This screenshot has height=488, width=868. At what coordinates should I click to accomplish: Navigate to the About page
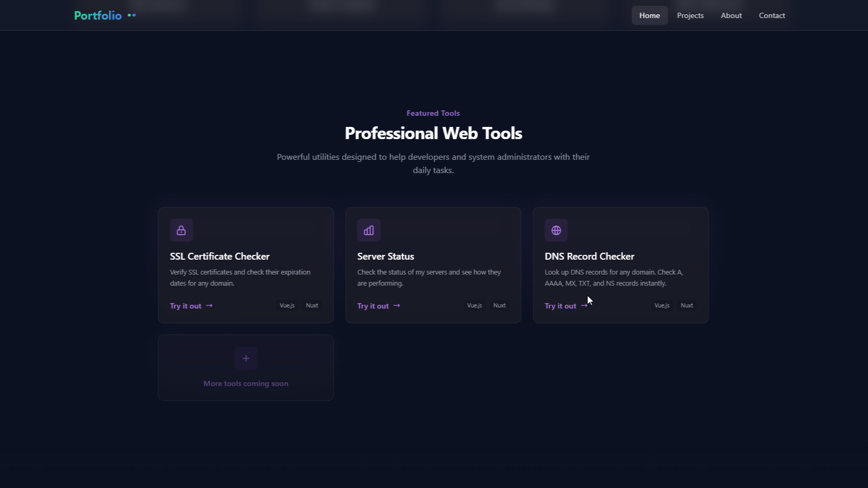pos(731,15)
